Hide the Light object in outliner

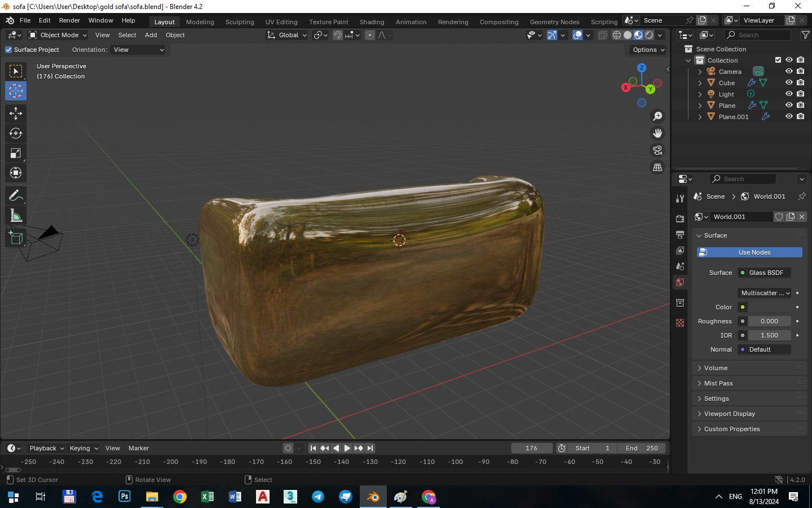(x=789, y=94)
